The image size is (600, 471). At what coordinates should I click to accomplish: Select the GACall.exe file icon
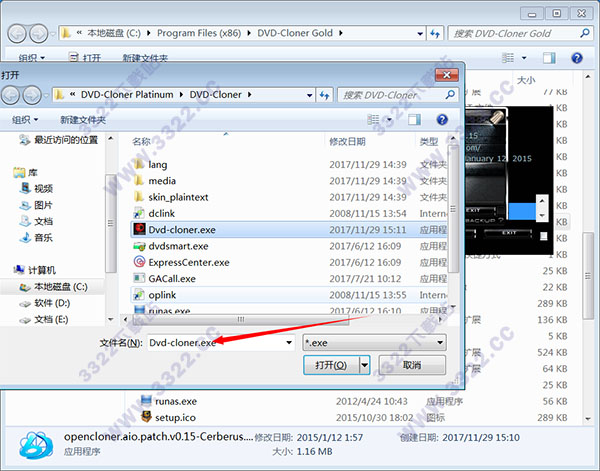(139, 278)
